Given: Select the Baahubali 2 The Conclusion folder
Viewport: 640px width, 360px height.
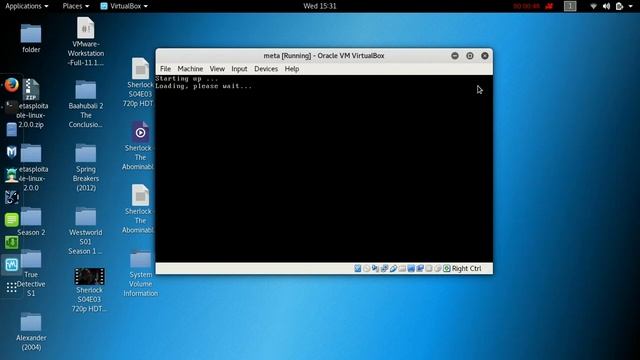Looking at the screenshot, I should tap(86, 104).
